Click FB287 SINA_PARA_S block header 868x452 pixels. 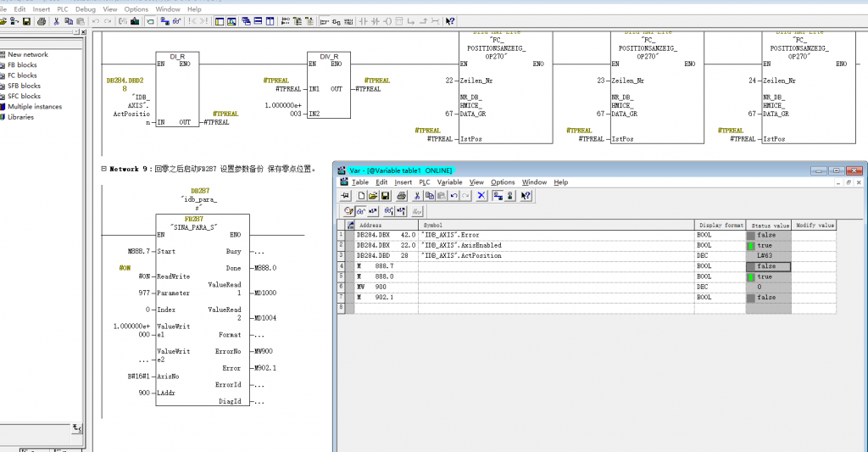(194, 223)
